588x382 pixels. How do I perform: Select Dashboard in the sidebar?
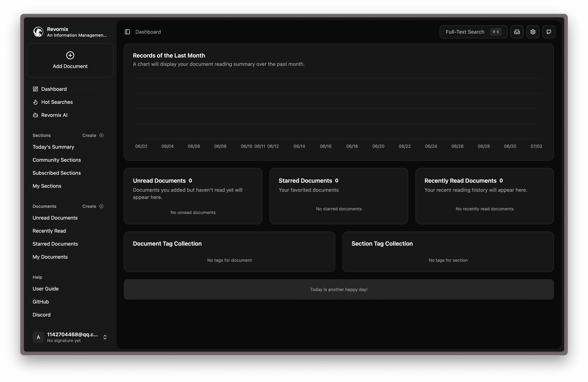pos(54,89)
